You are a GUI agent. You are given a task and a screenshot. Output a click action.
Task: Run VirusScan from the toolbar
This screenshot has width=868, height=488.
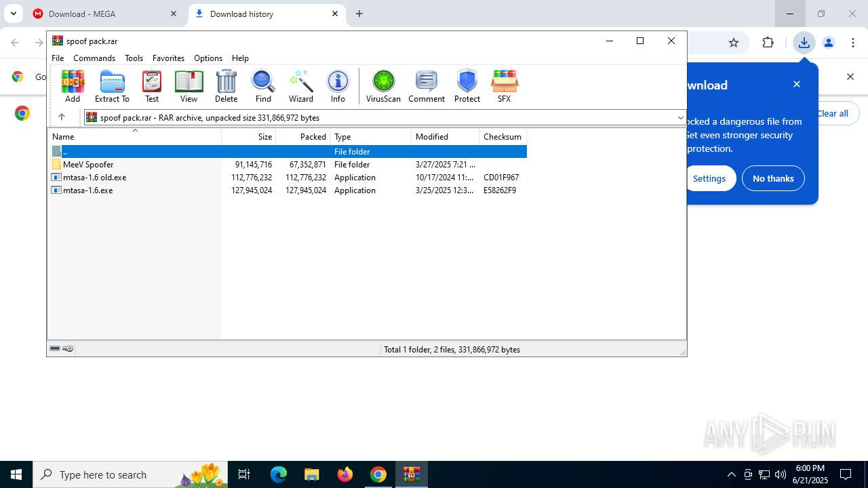pyautogui.click(x=383, y=86)
